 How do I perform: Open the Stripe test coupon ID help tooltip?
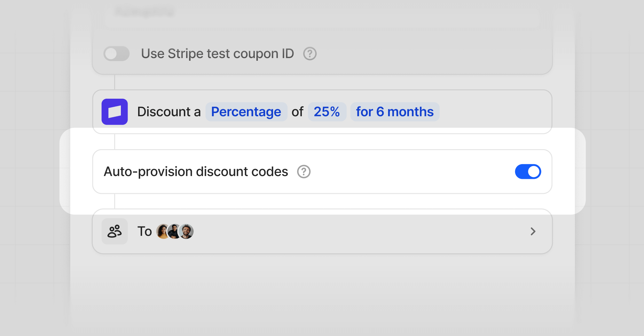click(309, 54)
